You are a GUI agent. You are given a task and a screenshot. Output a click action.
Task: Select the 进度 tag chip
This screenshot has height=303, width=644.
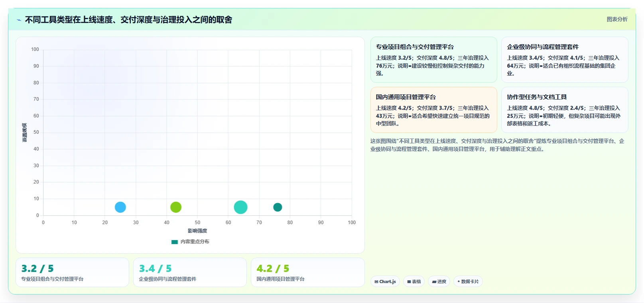coord(439,281)
